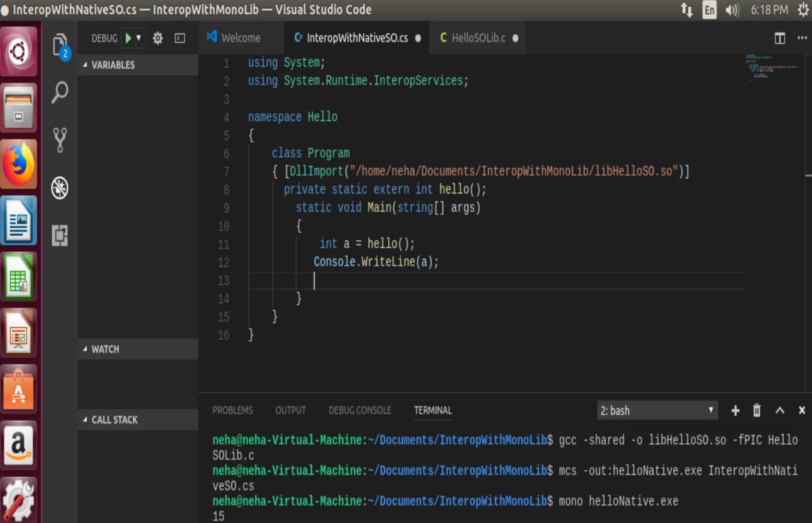
Task: Open the '2: bash' terminal selector dropdown
Action: pos(657,410)
